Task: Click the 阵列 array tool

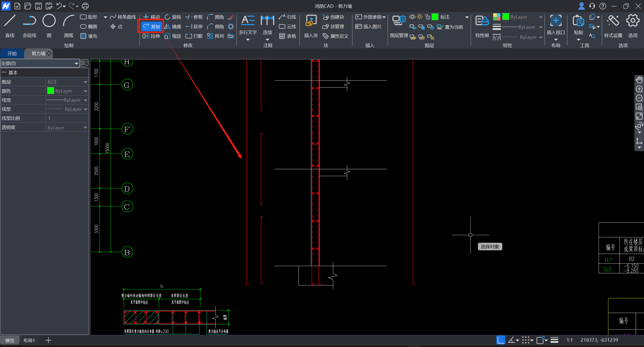Action: [216, 36]
